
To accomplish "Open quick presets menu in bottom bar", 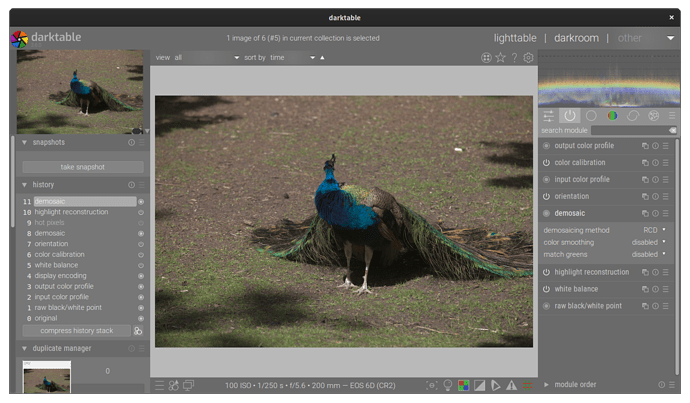I will (159, 386).
